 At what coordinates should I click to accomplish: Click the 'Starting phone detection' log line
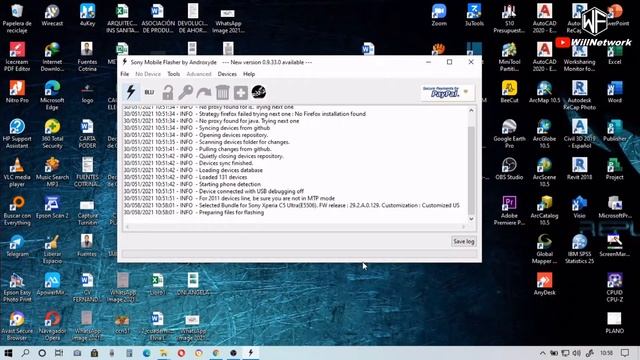tap(192, 184)
